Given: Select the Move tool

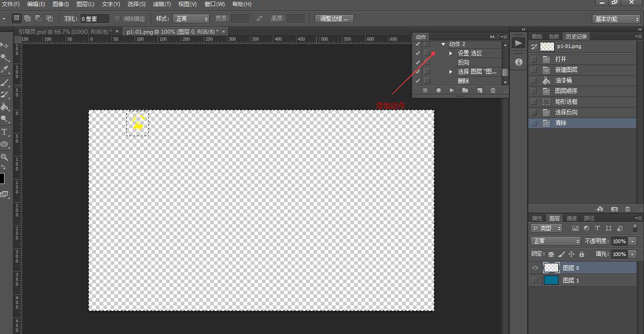Looking at the screenshot, I should coord(4,45).
